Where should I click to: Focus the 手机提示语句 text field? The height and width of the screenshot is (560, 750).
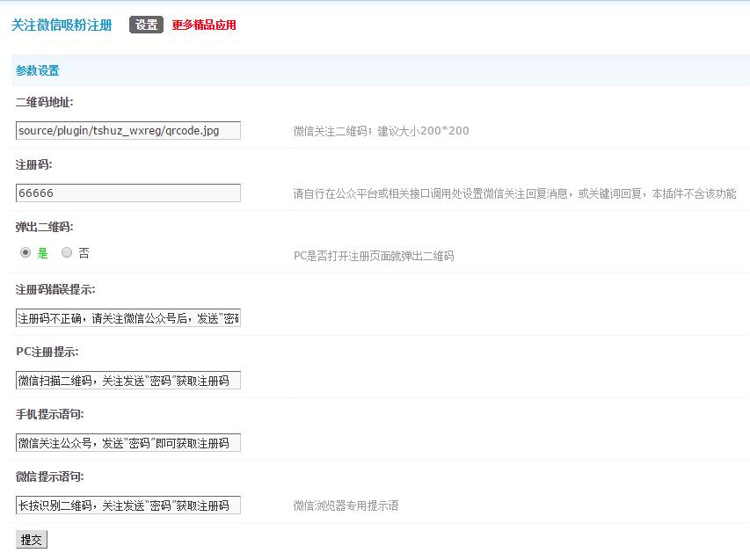coord(128,443)
